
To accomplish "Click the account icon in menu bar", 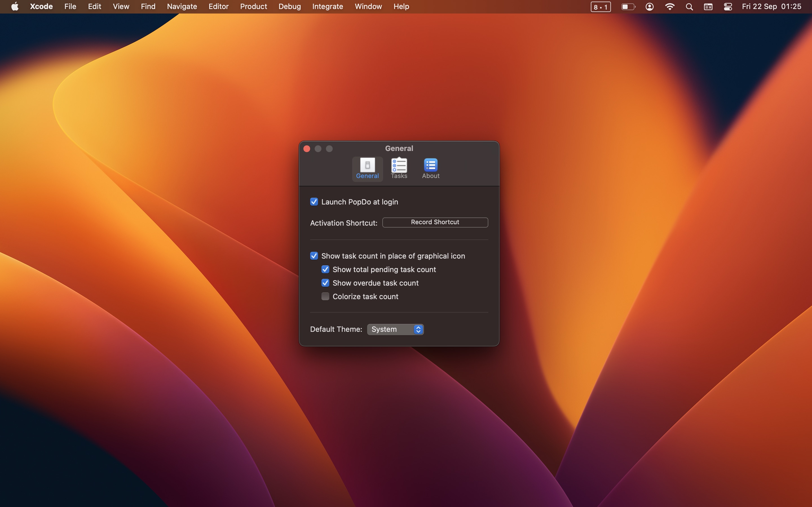I will pyautogui.click(x=650, y=6).
